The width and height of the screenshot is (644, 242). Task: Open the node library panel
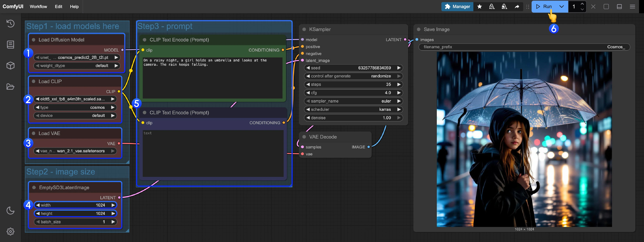pyautogui.click(x=10, y=44)
